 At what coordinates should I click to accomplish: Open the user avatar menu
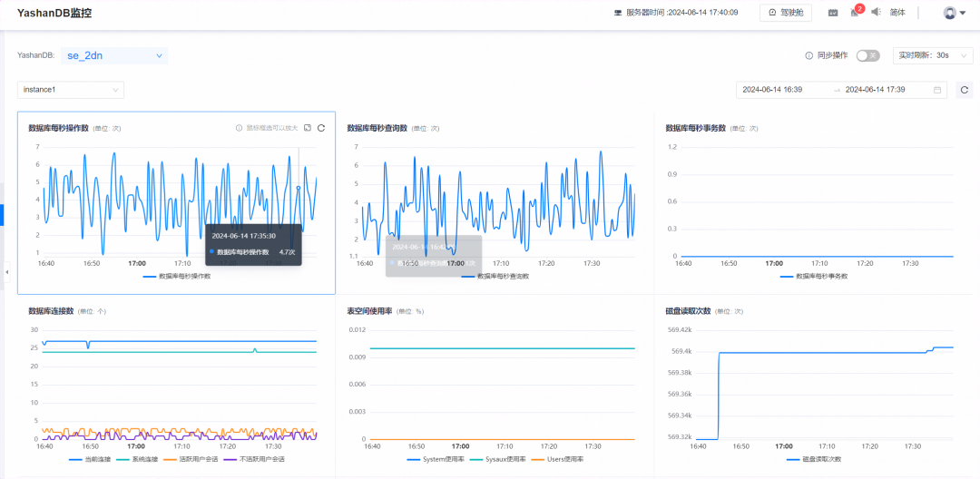pos(955,13)
